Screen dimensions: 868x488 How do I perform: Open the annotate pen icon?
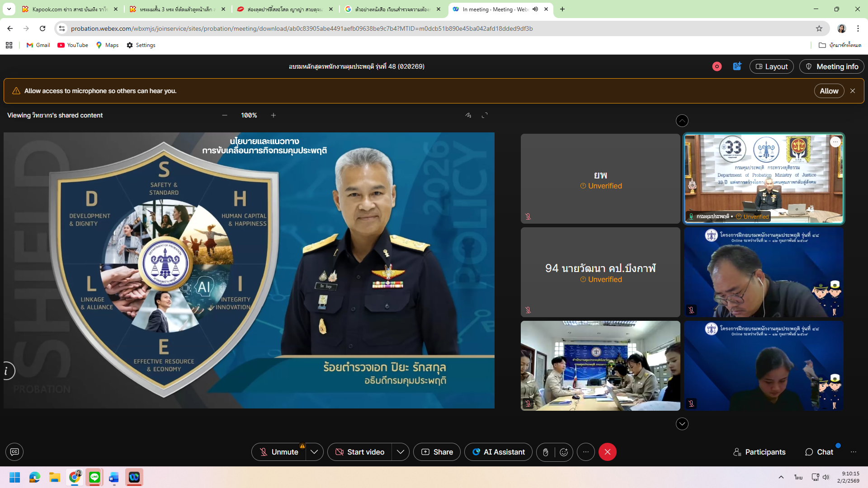[468, 115]
